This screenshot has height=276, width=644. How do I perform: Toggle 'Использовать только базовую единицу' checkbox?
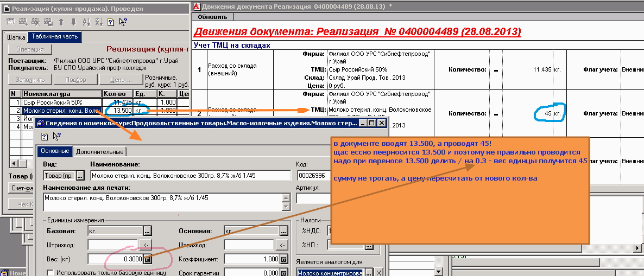pos(50,273)
